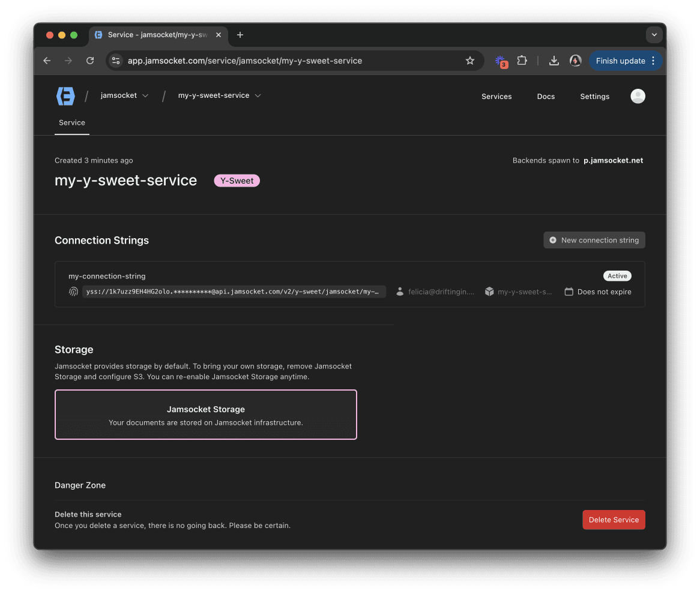
Task: Select the Service tab
Action: click(x=72, y=123)
